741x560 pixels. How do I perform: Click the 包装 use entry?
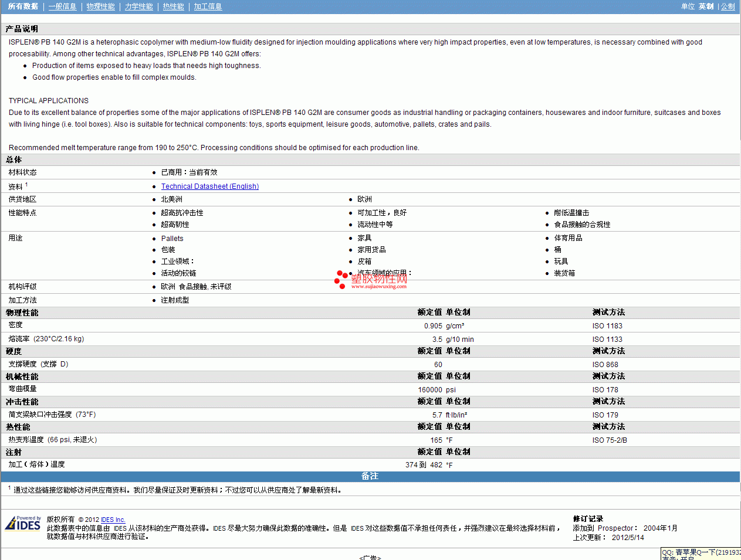168,250
